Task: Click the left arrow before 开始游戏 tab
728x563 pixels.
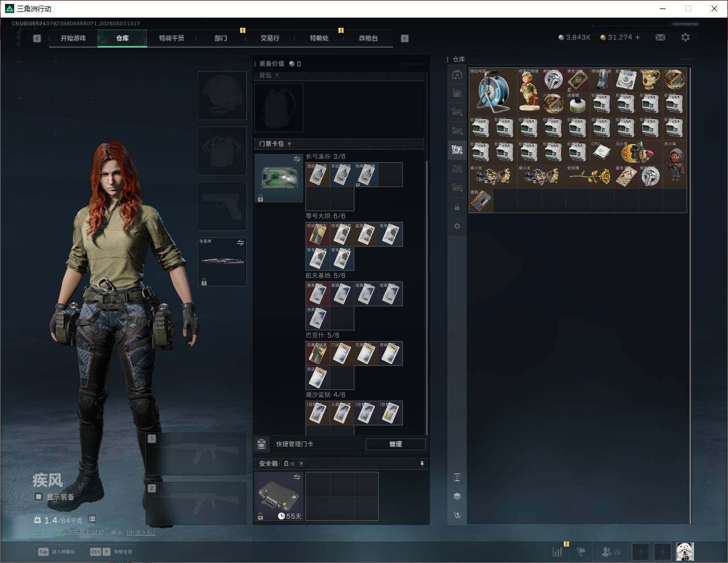Action: pos(37,38)
